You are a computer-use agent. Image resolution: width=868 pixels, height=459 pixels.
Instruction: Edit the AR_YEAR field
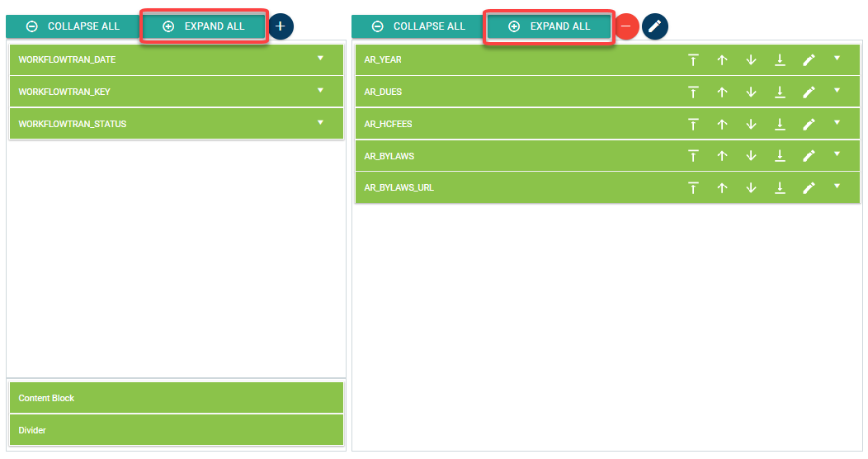click(809, 60)
